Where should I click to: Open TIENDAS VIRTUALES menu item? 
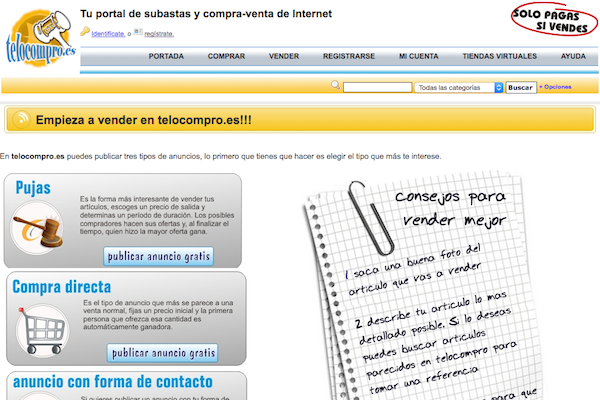(500, 56)
